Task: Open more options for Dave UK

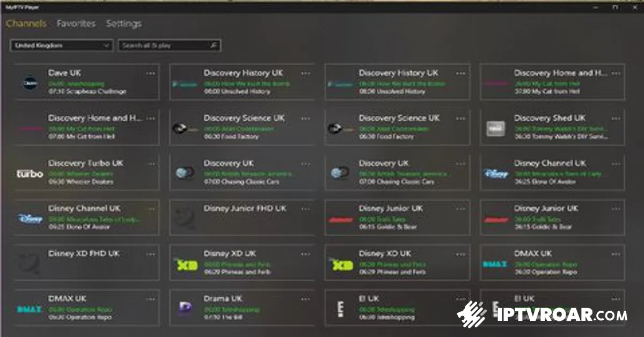Action: coord(151,74)
